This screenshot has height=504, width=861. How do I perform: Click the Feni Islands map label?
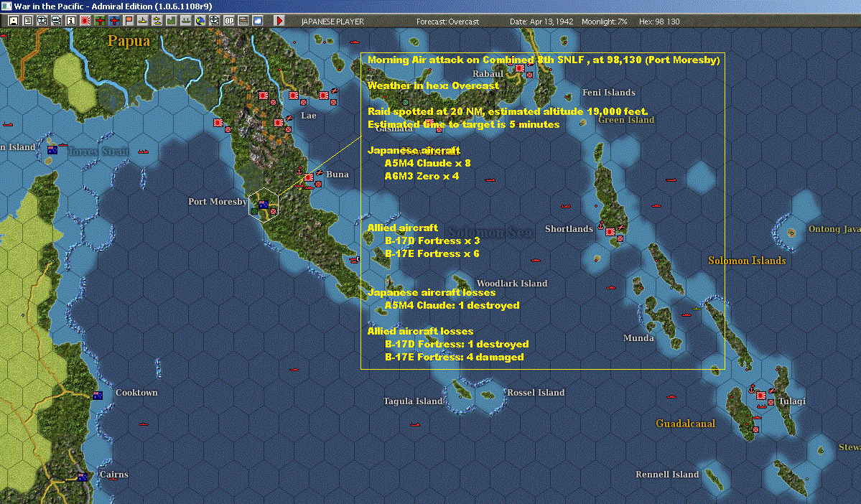(x=608, y=92)
